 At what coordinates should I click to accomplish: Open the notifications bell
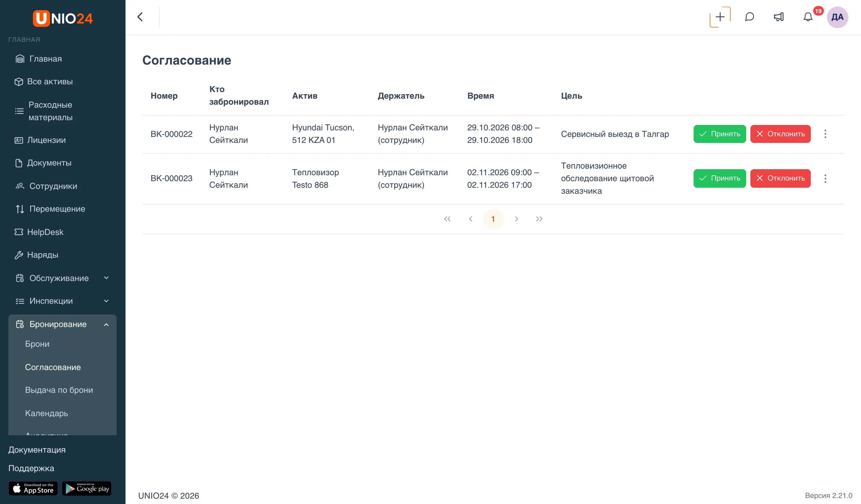(808, 17)
